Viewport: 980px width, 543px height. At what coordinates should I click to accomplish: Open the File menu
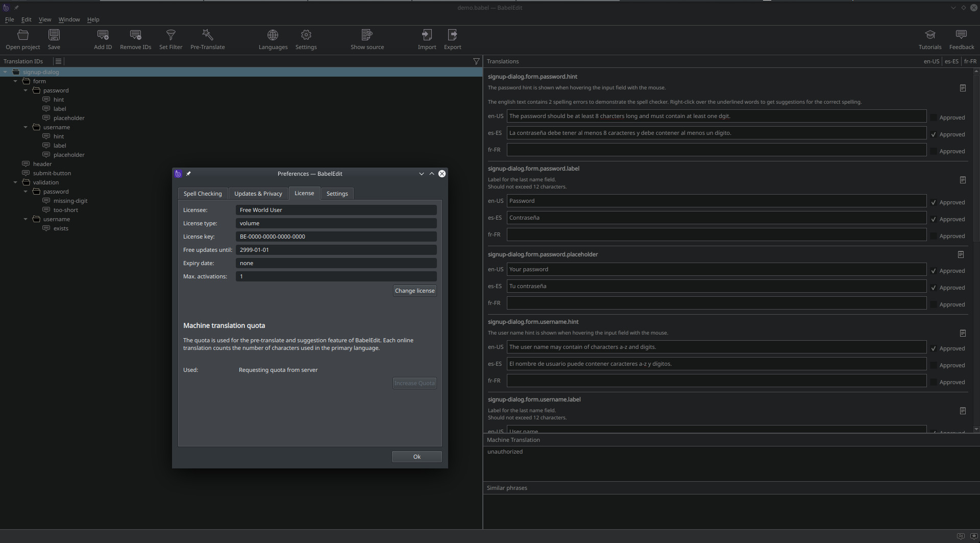click(x=9, y=19)
